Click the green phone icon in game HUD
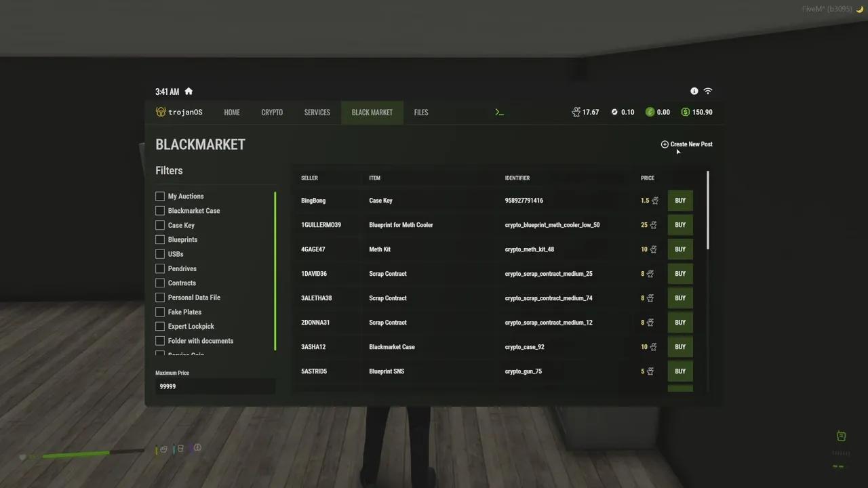This screenshot has height=488, width=868. click(841, 436)
